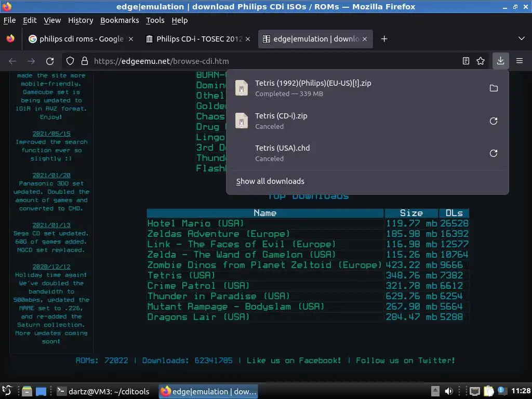Open Tetris (USA) link in table
The width and height of the screenshot is (532, 399).
pos(181,275)
